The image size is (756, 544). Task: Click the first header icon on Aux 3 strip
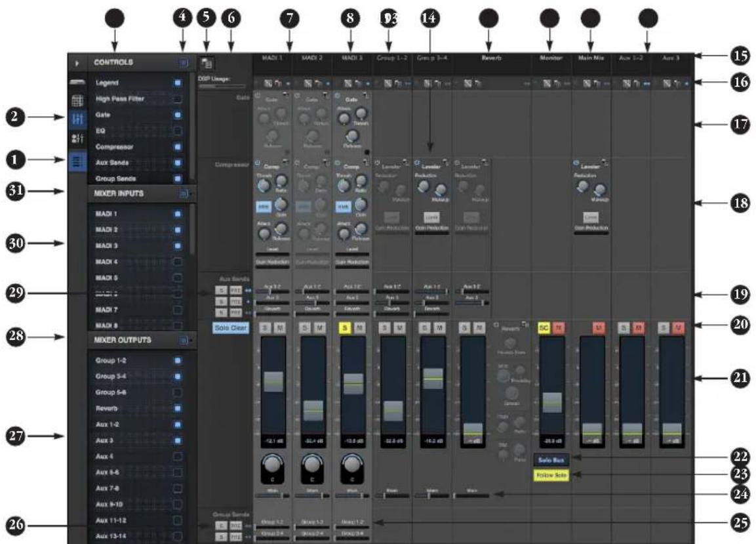[666, 83]
